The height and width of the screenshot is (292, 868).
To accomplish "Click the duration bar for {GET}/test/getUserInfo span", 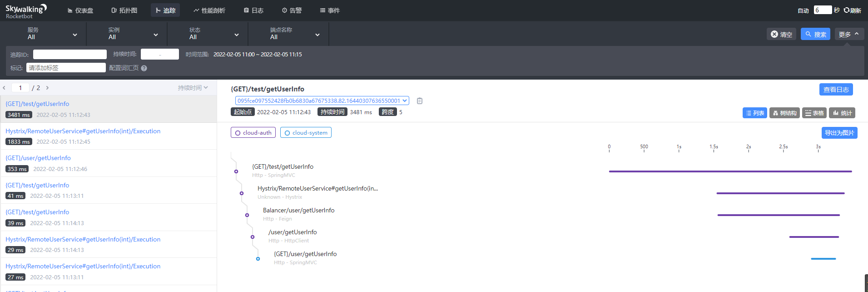I will 730,171.
